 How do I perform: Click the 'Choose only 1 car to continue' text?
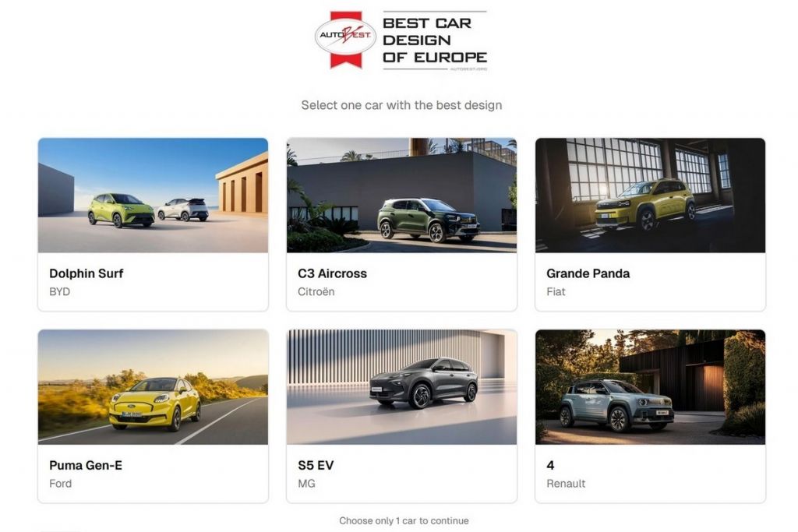[x=404, y=521]
